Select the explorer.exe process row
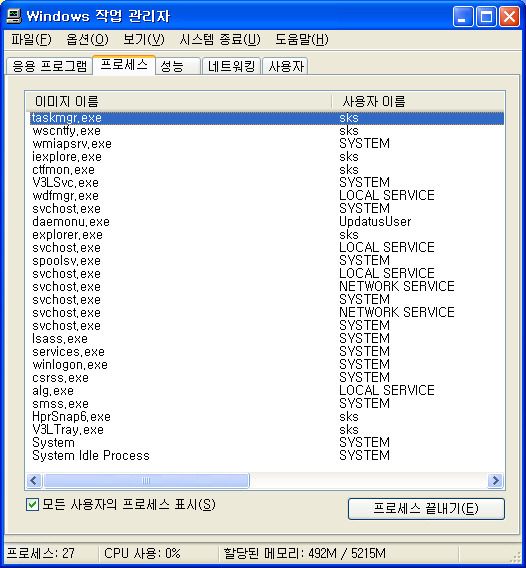 pyautogui.click(x=267, y=235)
